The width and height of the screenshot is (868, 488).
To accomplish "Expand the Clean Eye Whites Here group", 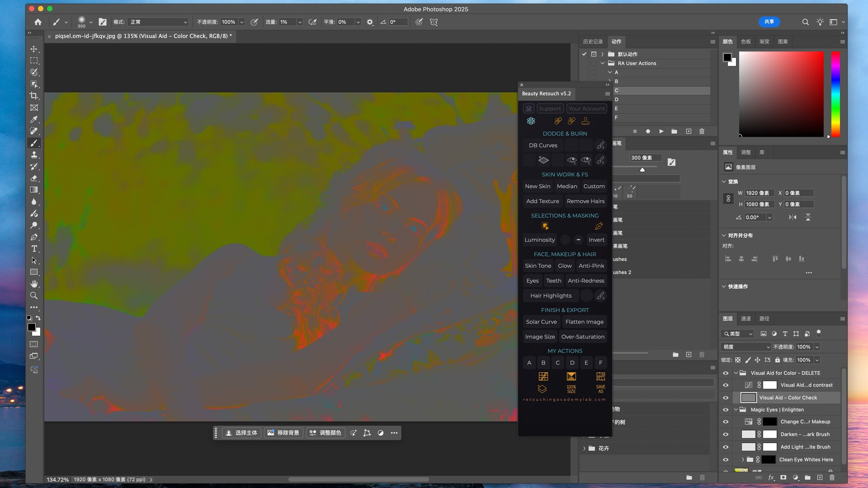I will 743,460.
